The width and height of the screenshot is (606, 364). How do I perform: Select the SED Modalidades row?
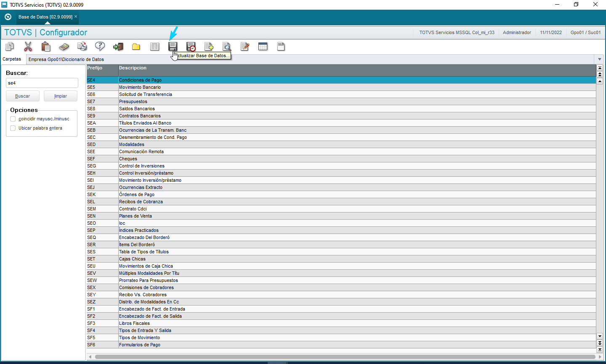tap(341, 144)
